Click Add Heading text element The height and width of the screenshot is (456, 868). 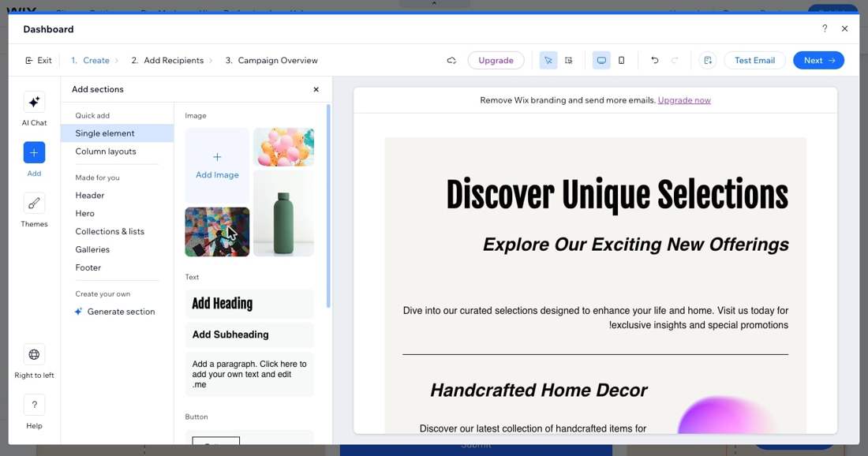[249, 303]
